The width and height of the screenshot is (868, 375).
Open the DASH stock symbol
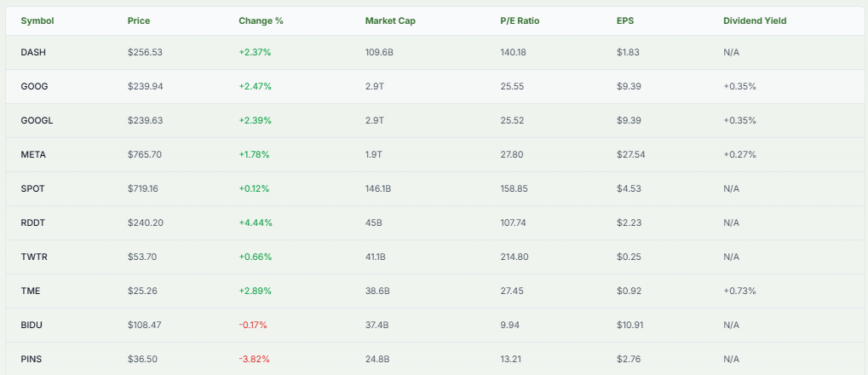click(x=33, y=52)
